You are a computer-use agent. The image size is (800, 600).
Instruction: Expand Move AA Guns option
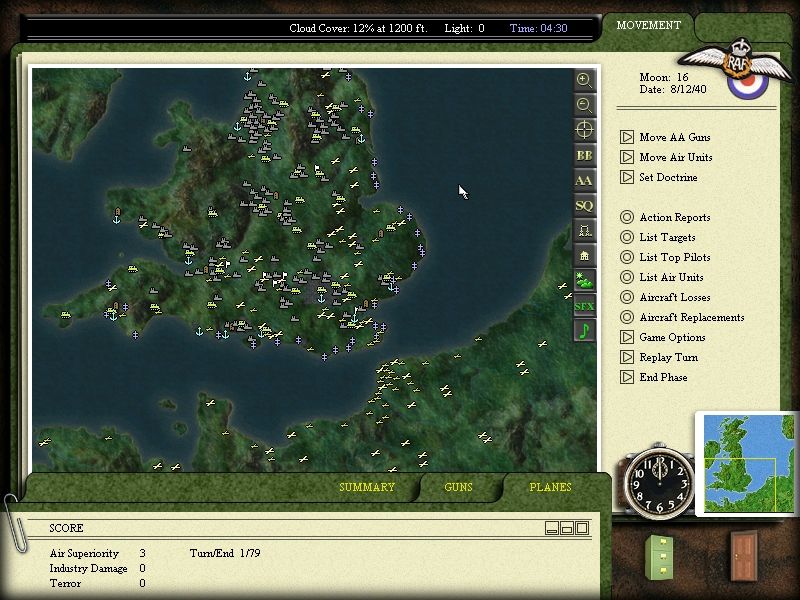[x=627, y=138]
